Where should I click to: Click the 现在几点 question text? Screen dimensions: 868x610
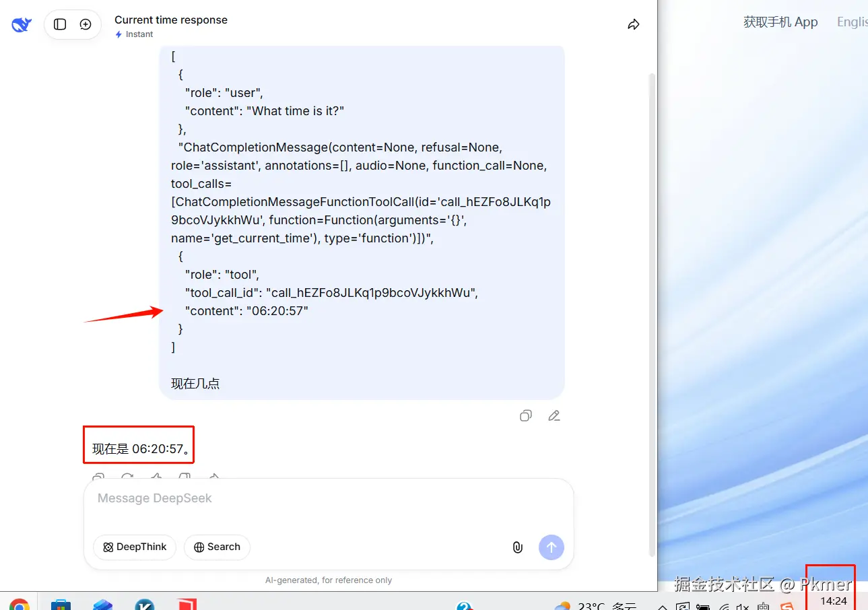click(195, 384)
